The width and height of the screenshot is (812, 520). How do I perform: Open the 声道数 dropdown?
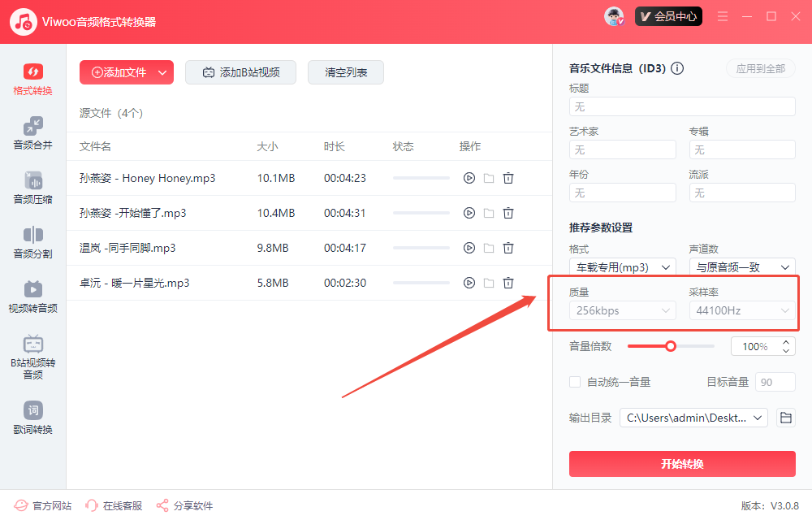tap(741, 266)
